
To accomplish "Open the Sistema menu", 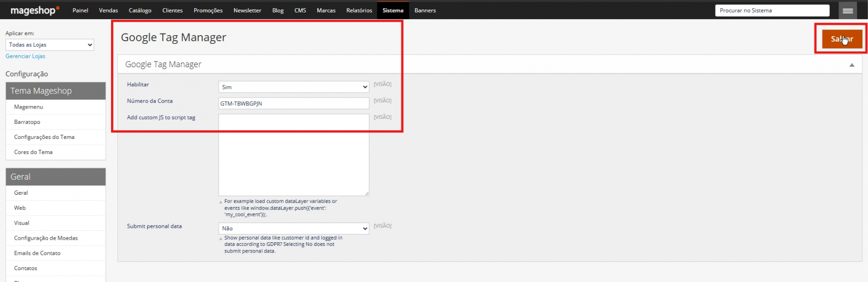I will pyautogui.click(x=393, y=10).
